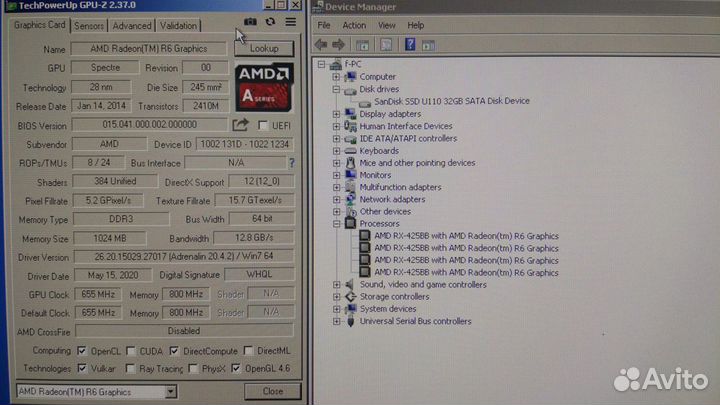Screen dimensions: 720x405
Task: Collapse the Processors node
Action: (x=336, y=224)
